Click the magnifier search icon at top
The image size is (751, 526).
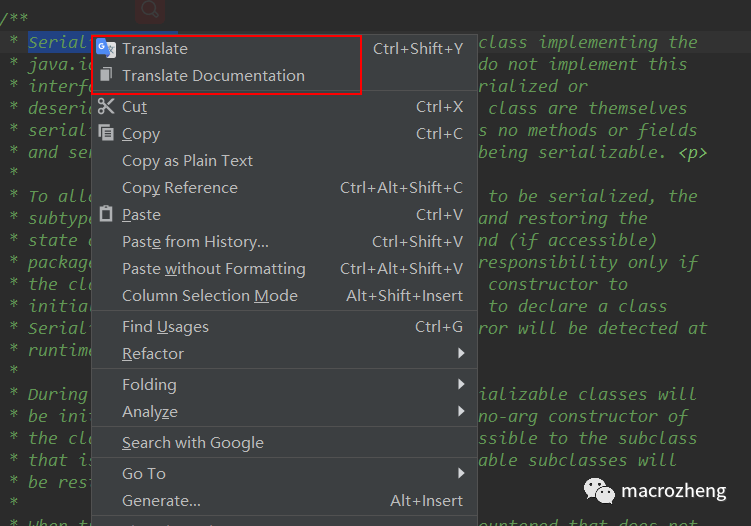coord(150,10)
